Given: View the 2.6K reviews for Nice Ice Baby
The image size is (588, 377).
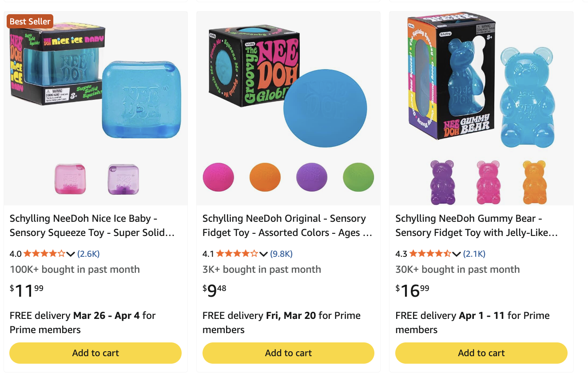Looking at the screenshot, I should coord(88,254).
